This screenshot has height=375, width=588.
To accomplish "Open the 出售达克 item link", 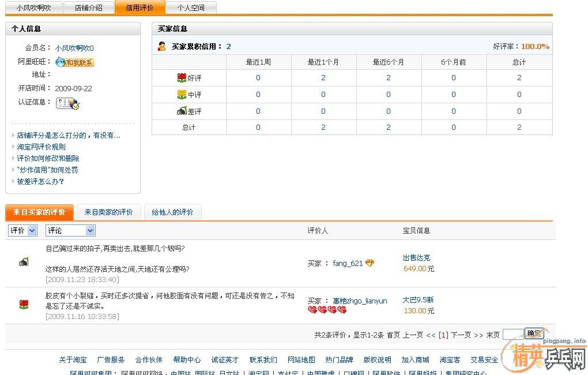I will [416, 258].
